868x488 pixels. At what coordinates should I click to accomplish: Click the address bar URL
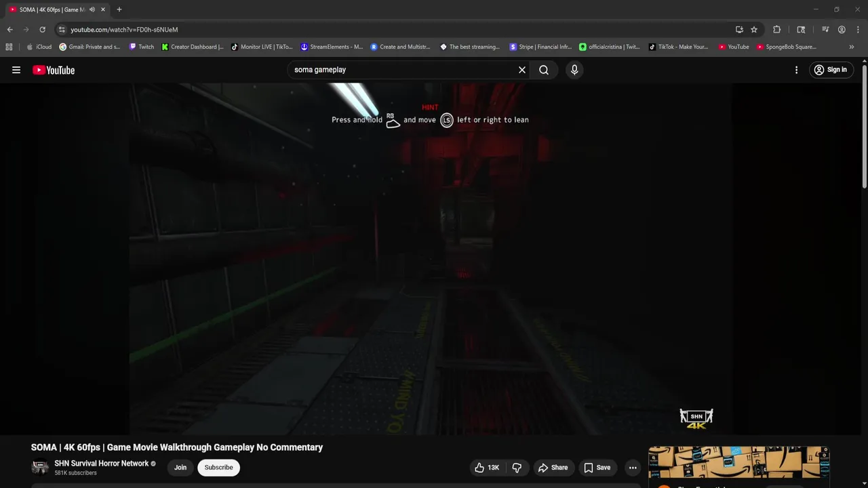[x=124, y=30]
